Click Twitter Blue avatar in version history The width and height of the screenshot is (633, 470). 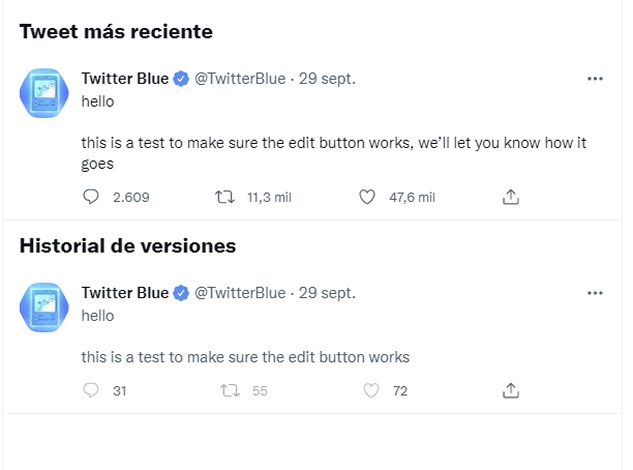[x=44, y=309]
